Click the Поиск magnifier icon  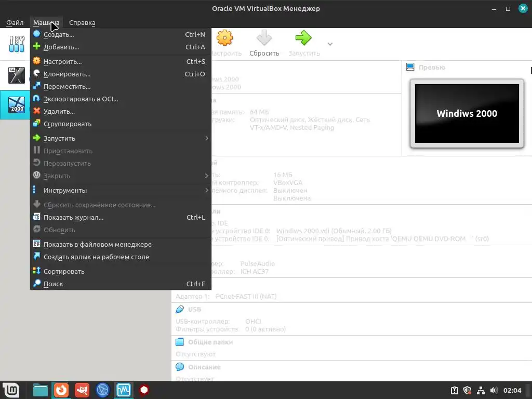[37, 283]
